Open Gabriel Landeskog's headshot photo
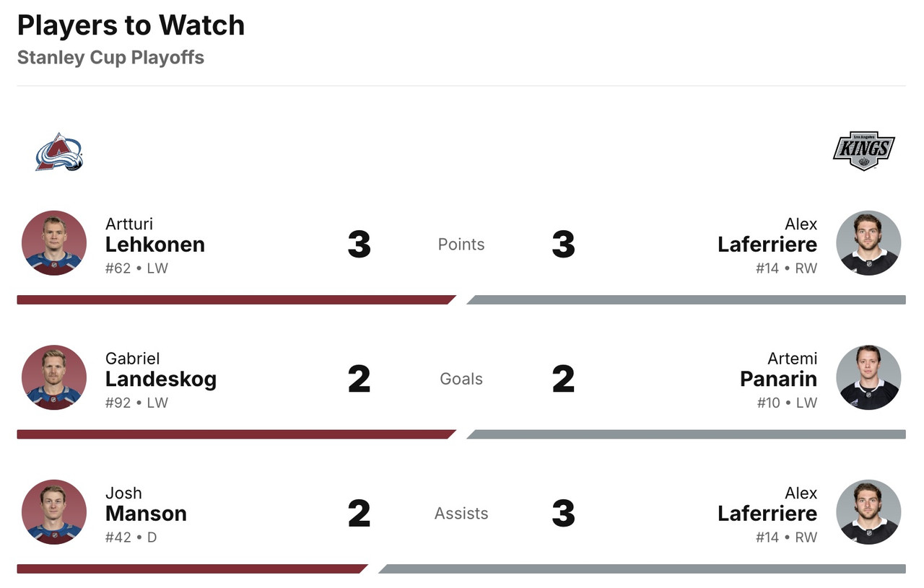Image resolution: width=924 pixels, height=588 pixels. coord(54,378)
